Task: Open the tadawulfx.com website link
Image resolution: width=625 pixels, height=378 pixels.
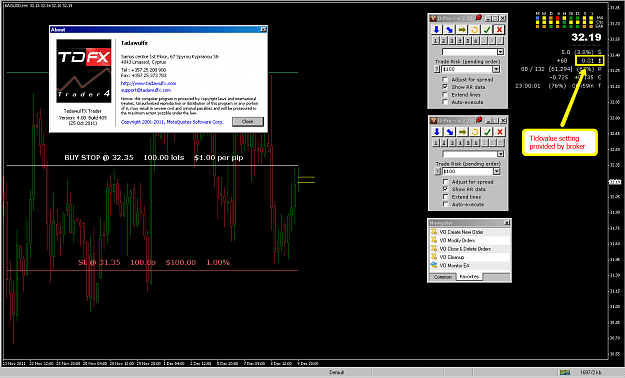Action: 148,83
